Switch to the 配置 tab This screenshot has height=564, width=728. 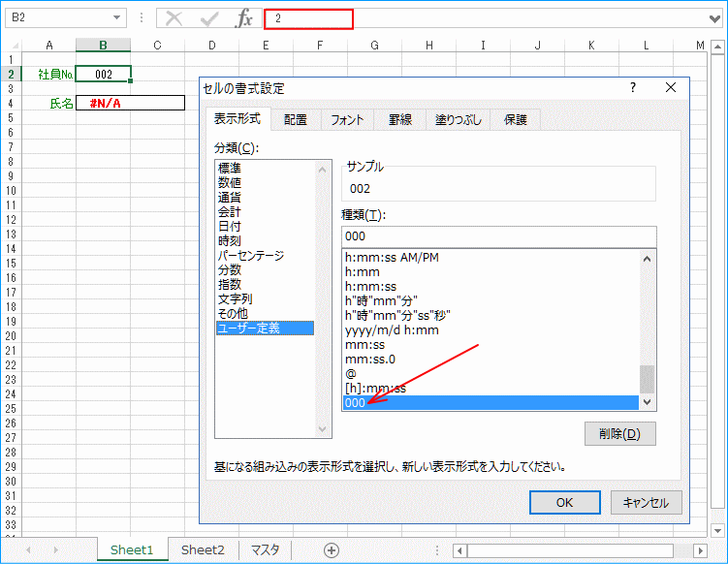pyautogui.click(x=296, y=119)
